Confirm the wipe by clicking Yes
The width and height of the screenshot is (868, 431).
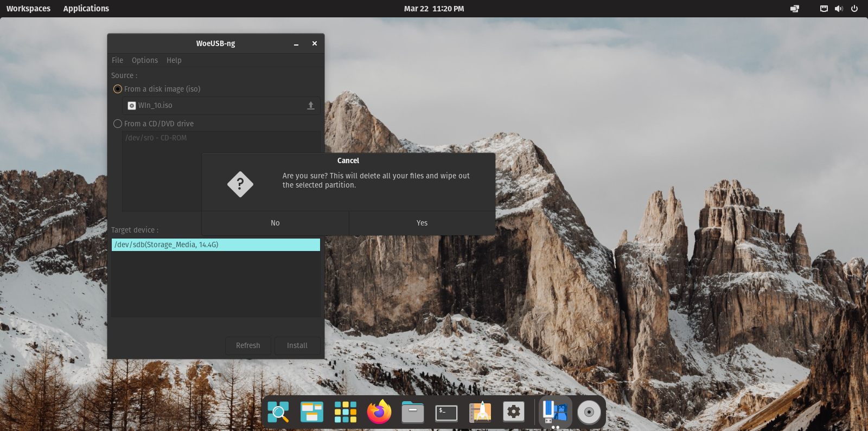tap(422, 223)
